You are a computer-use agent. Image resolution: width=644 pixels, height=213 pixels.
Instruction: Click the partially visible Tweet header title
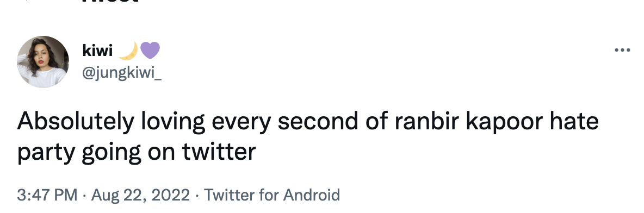point(110,1)
